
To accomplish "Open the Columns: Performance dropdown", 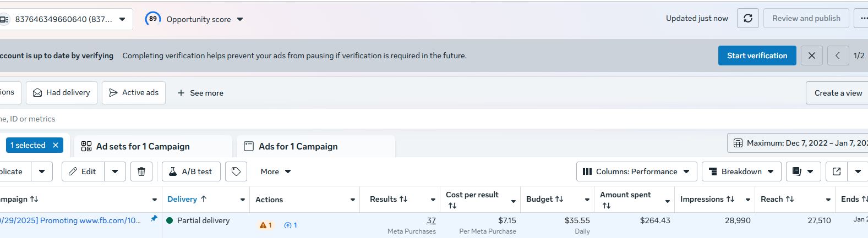I will tap(636, 171).
